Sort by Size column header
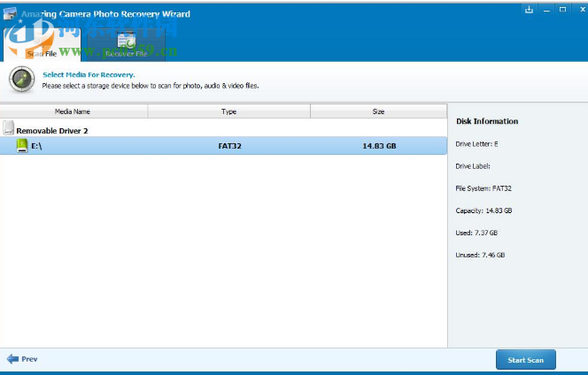This screenshot has width=588, height=375. coord(379,111)
